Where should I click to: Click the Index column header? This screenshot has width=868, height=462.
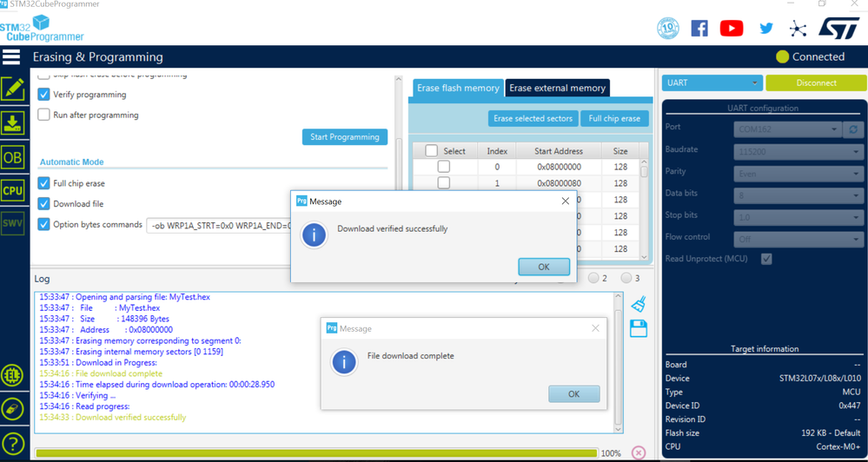pos(497,150)
